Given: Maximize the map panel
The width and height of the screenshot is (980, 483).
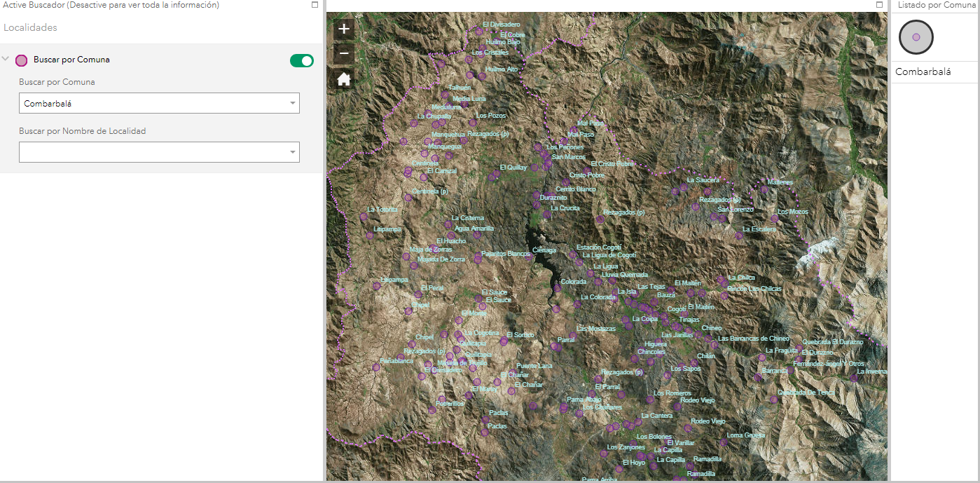Looking at the screenshot, I should [x=880, y=5].
